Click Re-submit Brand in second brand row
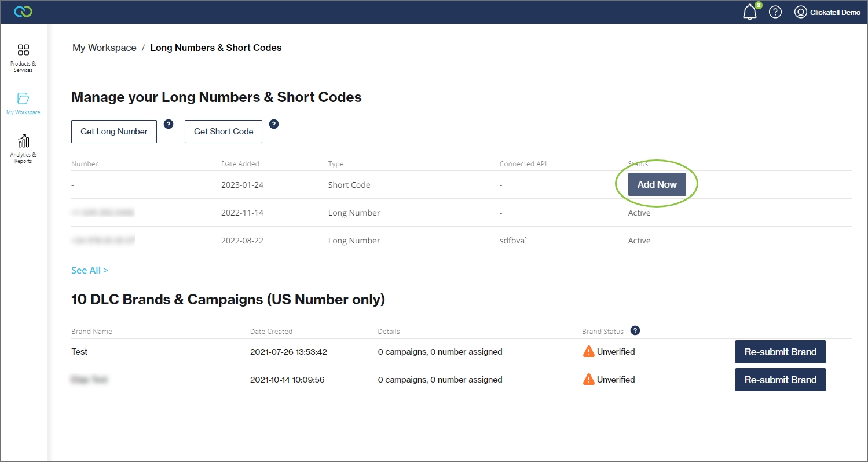The height and width of the screenshot is (462, 868). tap(780, 380)
